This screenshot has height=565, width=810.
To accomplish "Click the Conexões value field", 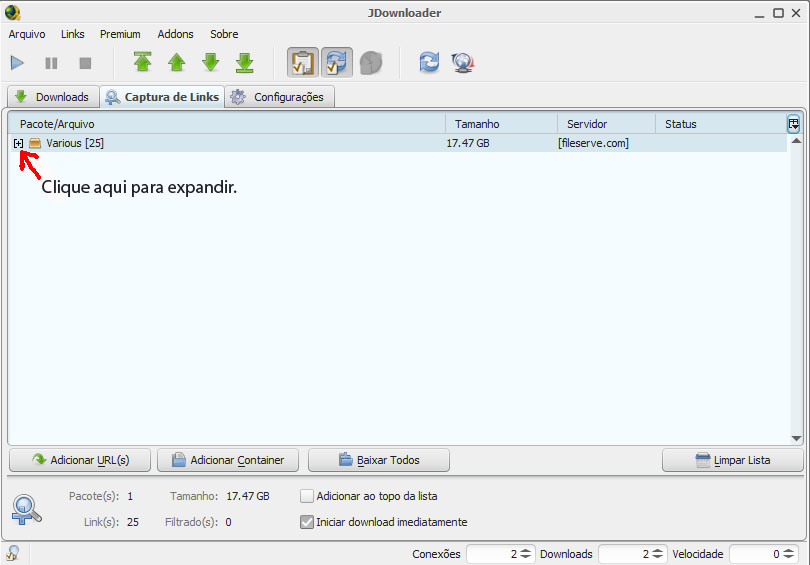I will click(x=492, y=554).
